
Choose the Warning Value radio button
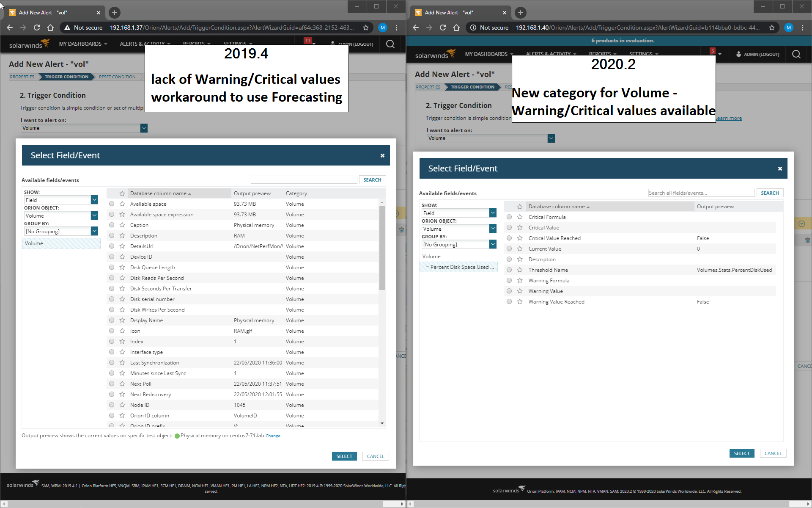point(509,291)
